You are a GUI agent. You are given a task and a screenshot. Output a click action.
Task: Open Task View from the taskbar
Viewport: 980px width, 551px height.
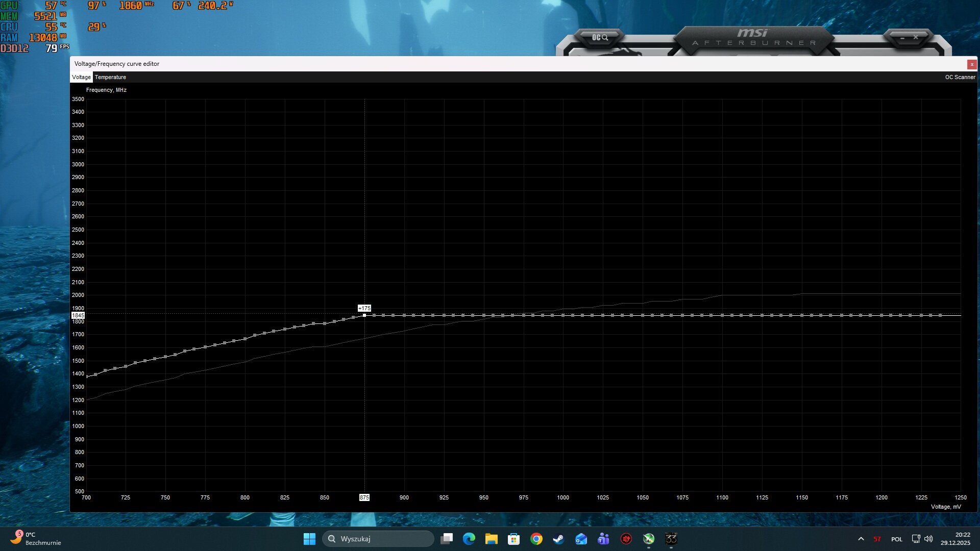click(x=447, y=538)
